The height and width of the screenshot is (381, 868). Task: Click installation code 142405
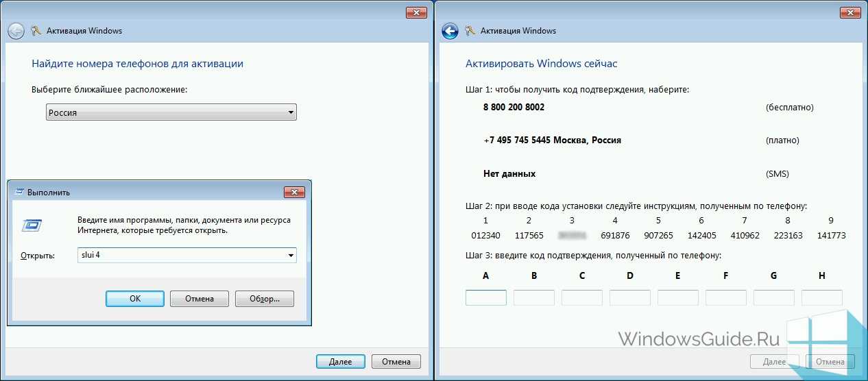701,236
